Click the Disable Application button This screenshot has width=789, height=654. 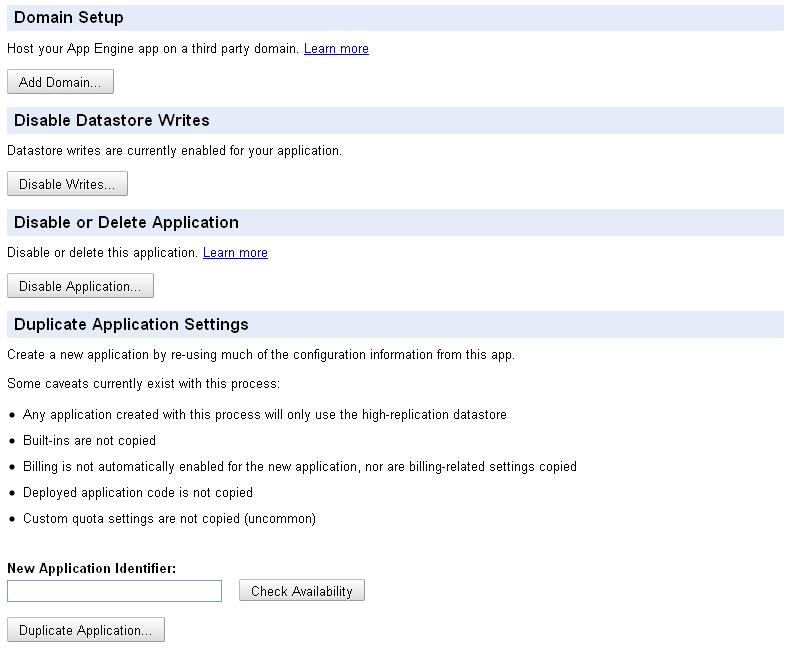80,286
